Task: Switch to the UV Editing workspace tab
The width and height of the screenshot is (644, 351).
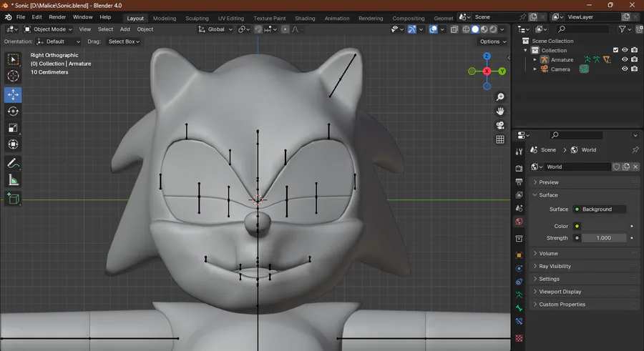Action: click(x=231, y=18)
